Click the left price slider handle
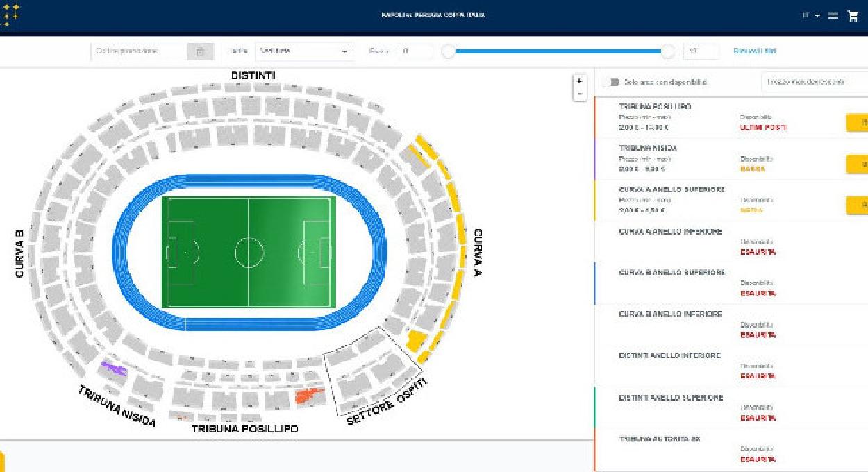 point(449,51)
